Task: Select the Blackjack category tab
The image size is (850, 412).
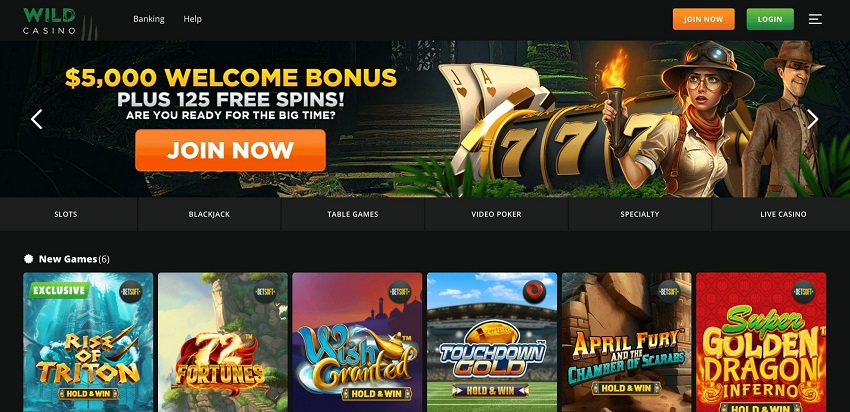Action: point(209,214)
